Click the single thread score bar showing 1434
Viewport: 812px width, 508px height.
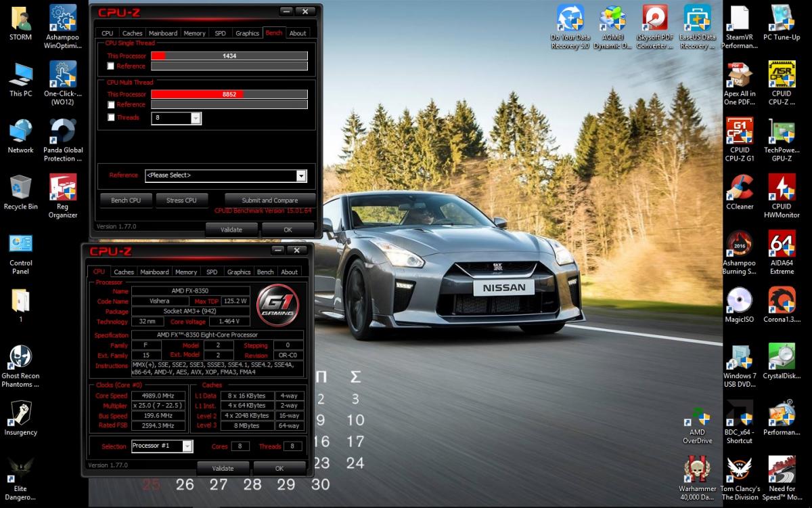[229, 56]
